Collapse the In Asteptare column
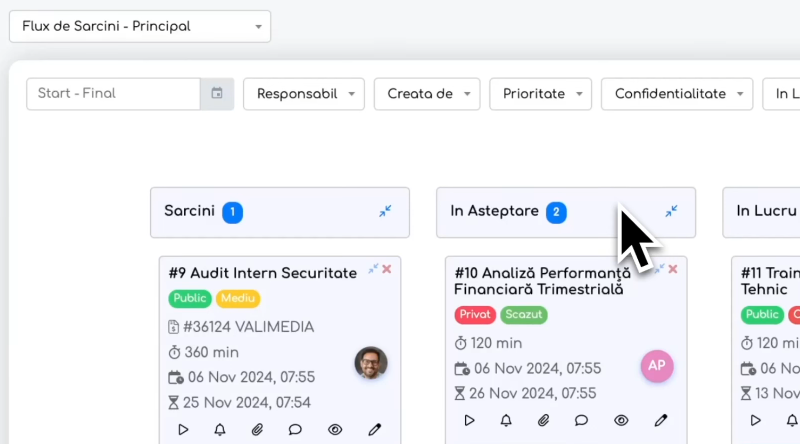Viewport: 800px width, 444px height. point(671,212)
